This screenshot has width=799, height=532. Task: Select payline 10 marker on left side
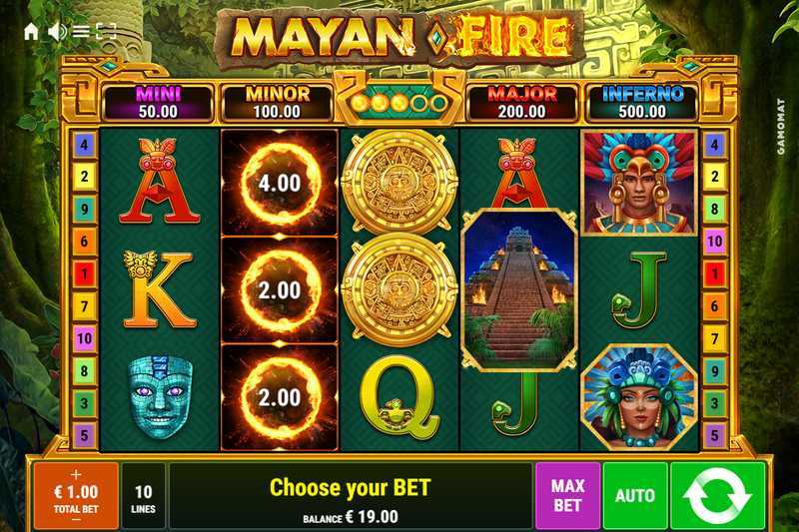[x=84, y=338]
